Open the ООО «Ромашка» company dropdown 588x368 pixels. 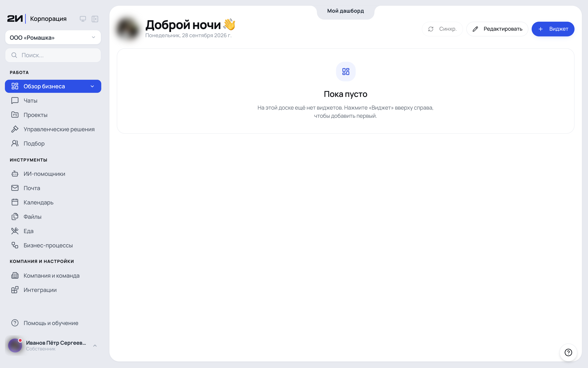[53, 37]
